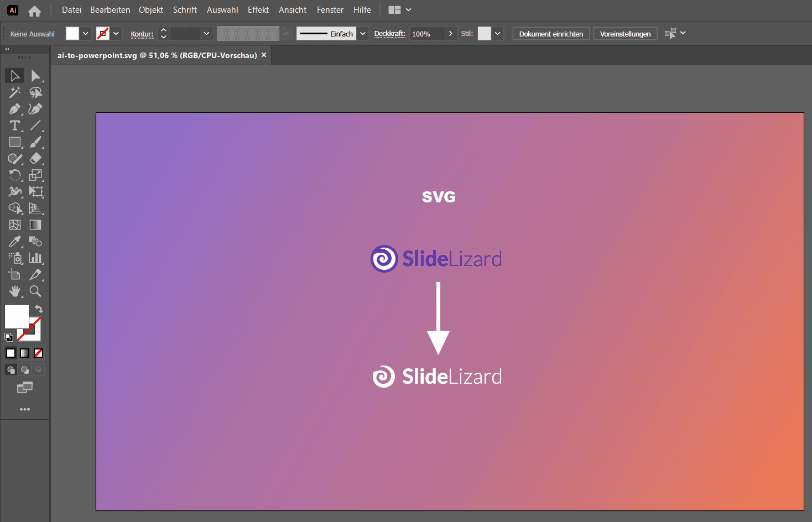Adjust stroke weight stepper arrows
Image resolution: width=812 pixels, height=522 pixels.
163,33
